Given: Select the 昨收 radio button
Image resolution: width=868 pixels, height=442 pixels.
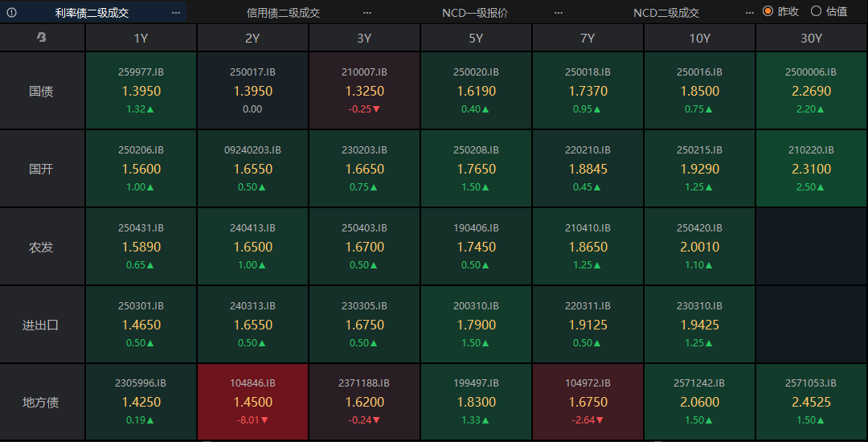Looking at the screenshot, I should pos(768,11).
